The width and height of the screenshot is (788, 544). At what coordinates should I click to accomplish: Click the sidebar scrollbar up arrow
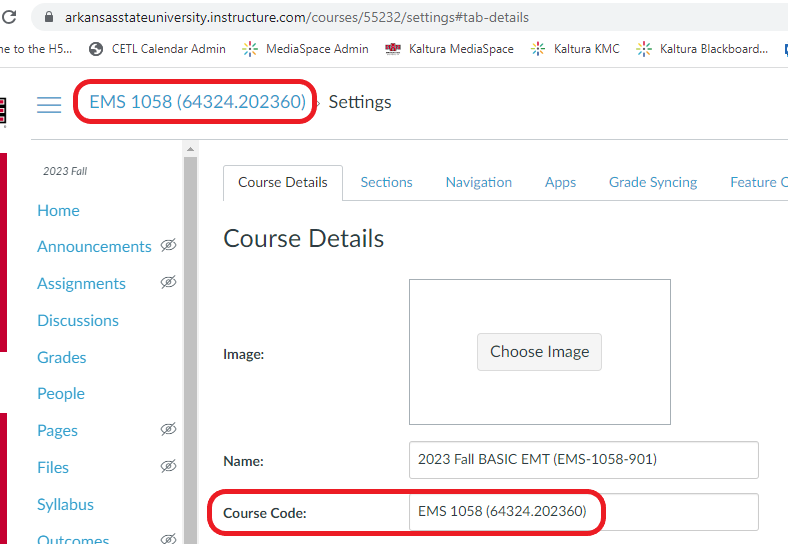[x=190, y=149]
